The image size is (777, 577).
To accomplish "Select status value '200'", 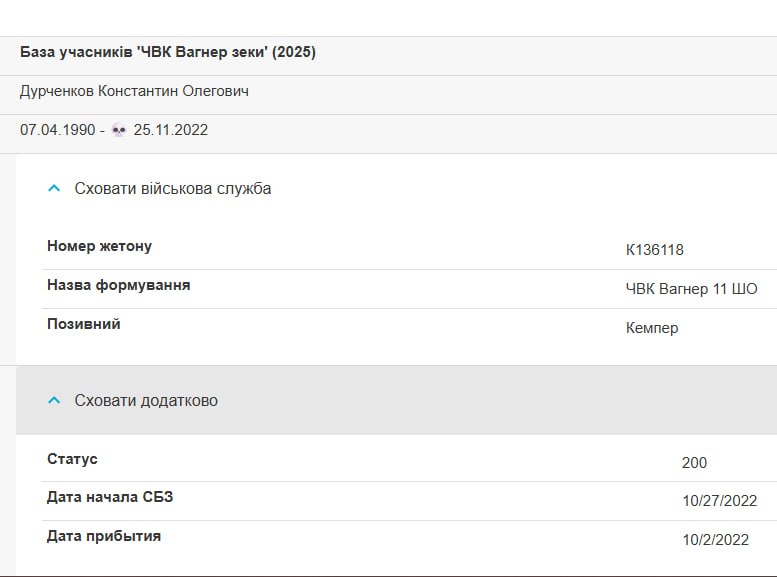I will click(694, 463).
